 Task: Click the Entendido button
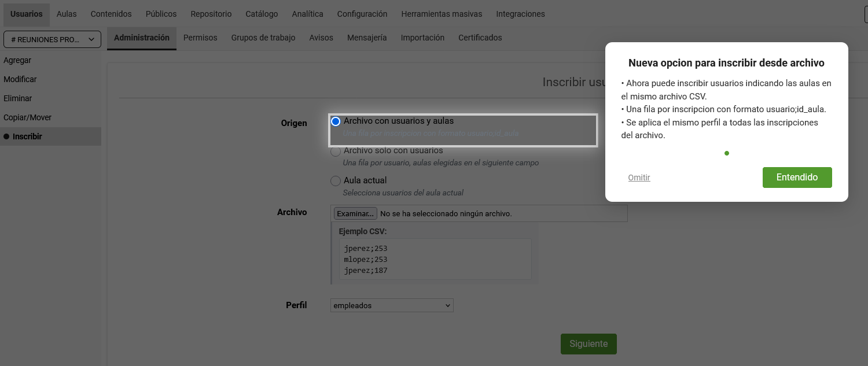(797, 178)
